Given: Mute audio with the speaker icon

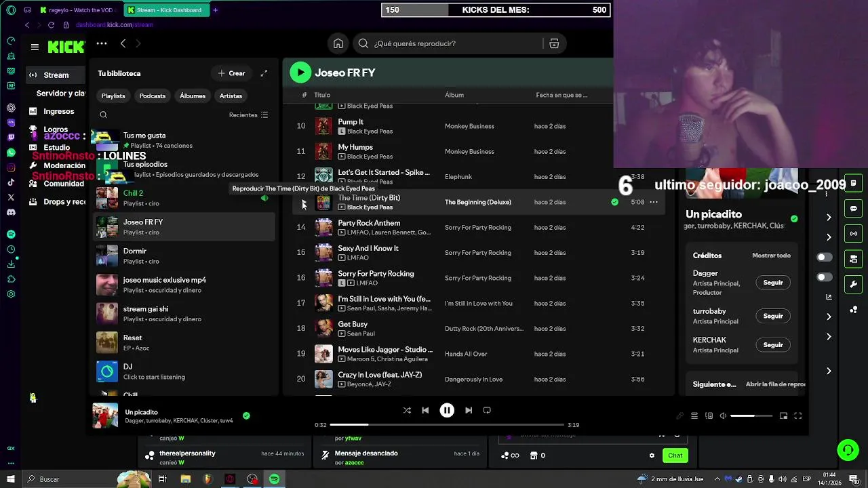Looking at the screenshot, I should point(723,416).
